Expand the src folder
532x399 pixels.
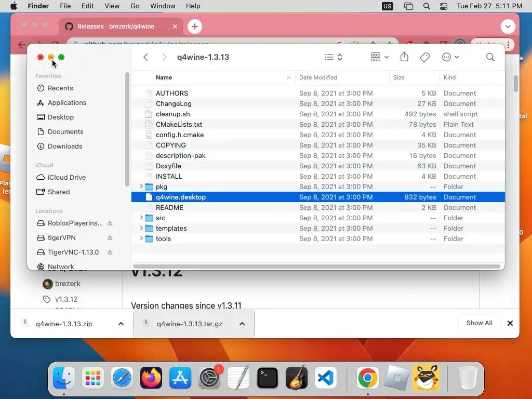click(141, 218)
